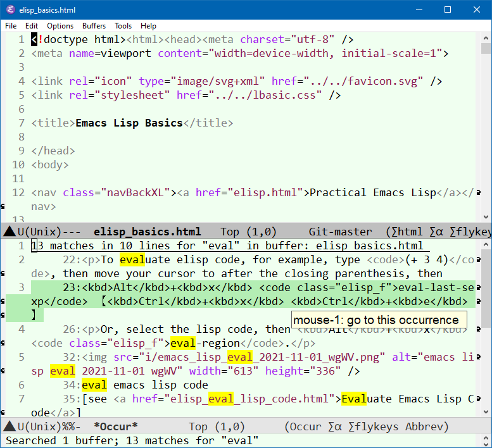Click Abbrev minor mode in mode line
The width and height of the screenshot is (492, 448).
424,426
